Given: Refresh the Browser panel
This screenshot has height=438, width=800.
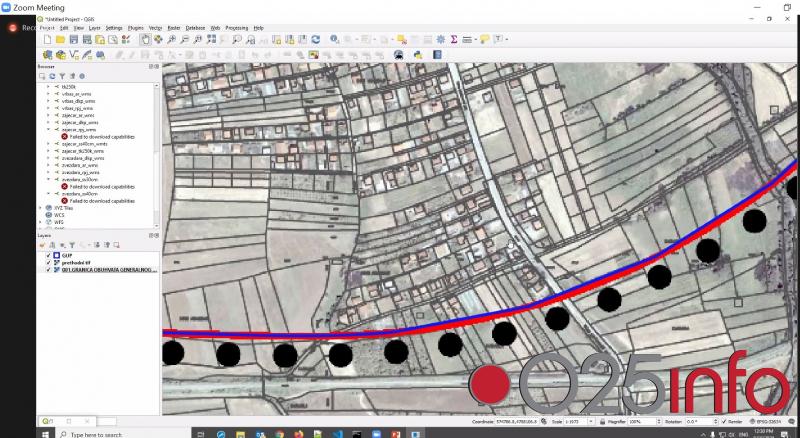Looking at the screenshot, I should (52, 76).
